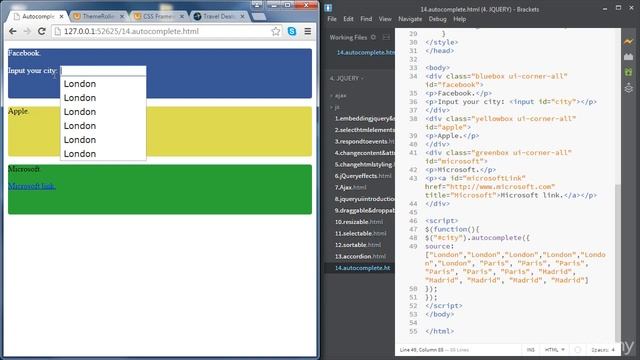
Task: Click the Brackets app icon in title bar
Action: pos(329,8)
